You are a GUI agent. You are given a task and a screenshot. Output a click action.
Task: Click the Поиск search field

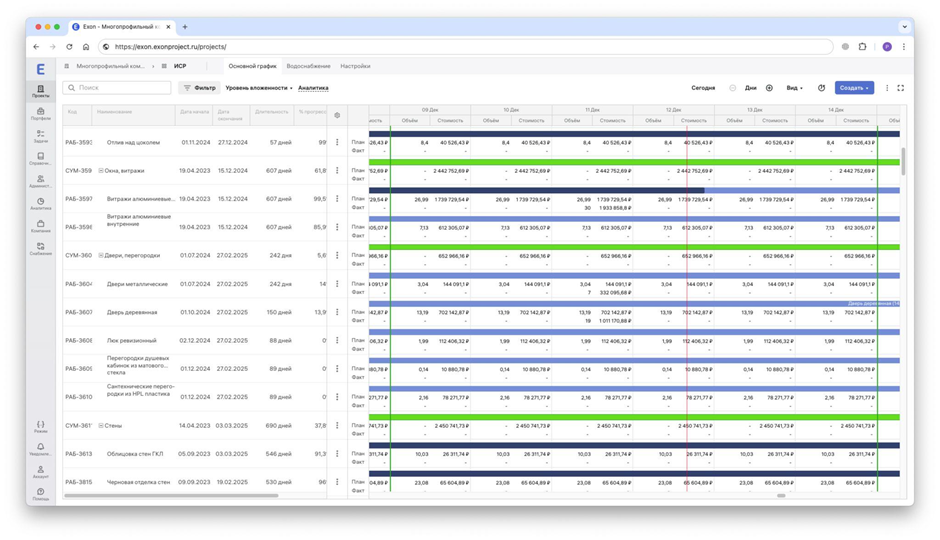click(x=118, y=88)
